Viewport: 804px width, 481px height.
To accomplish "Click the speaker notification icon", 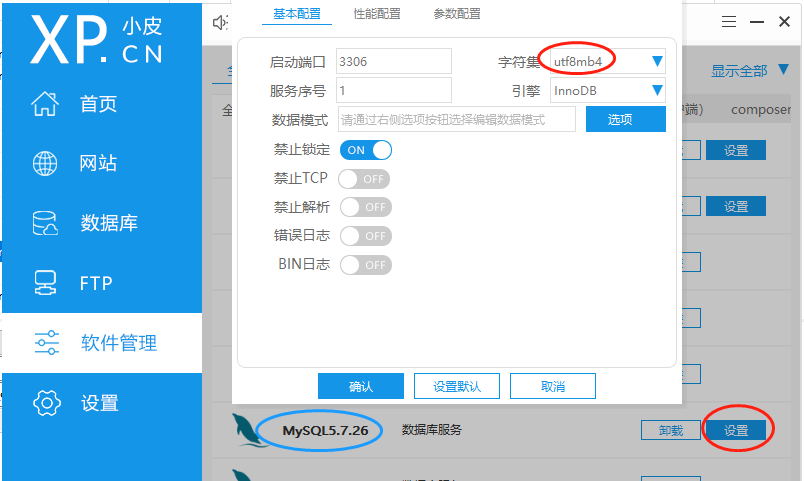I will pos(220,22).
